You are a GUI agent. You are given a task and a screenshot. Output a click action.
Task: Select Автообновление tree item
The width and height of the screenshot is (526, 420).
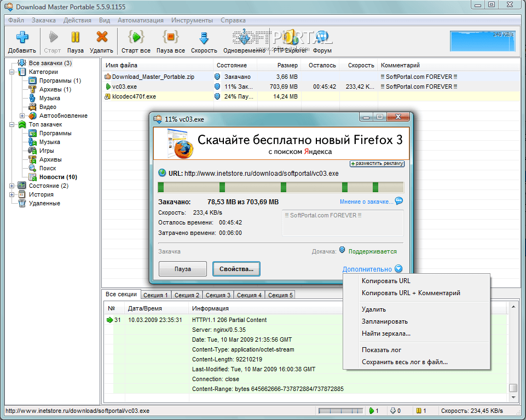point(63,116)
